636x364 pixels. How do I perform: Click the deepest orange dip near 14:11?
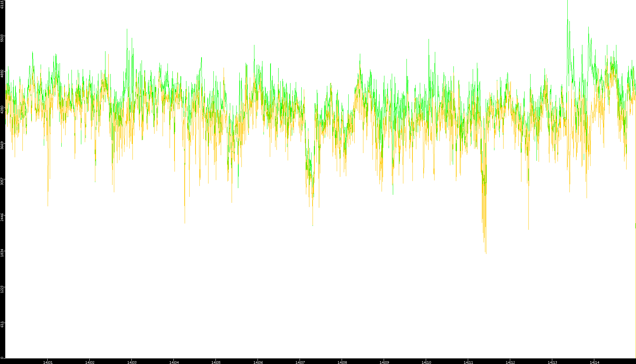[486, 252]
